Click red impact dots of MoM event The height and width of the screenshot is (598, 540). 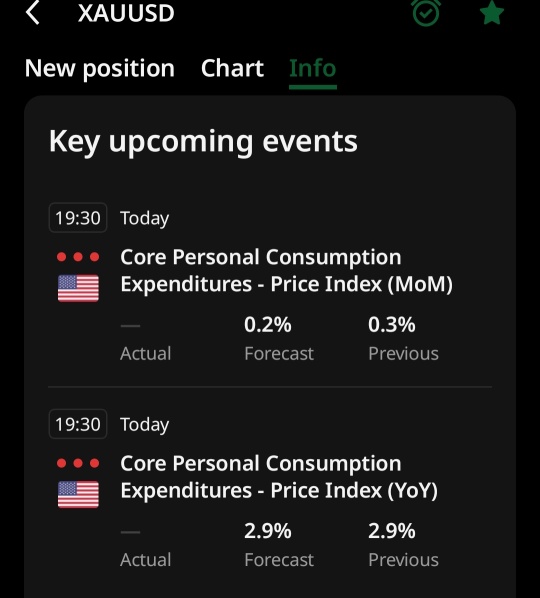point(78,257)
